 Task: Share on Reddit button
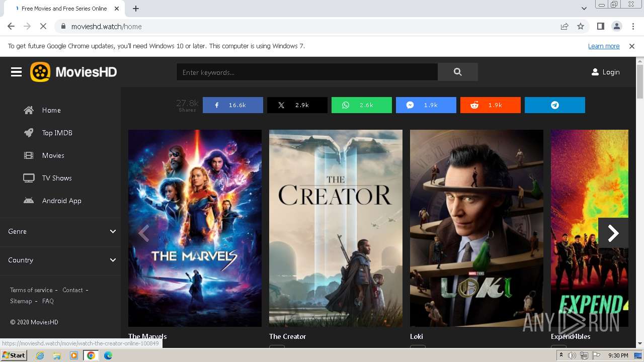(491, 105)
